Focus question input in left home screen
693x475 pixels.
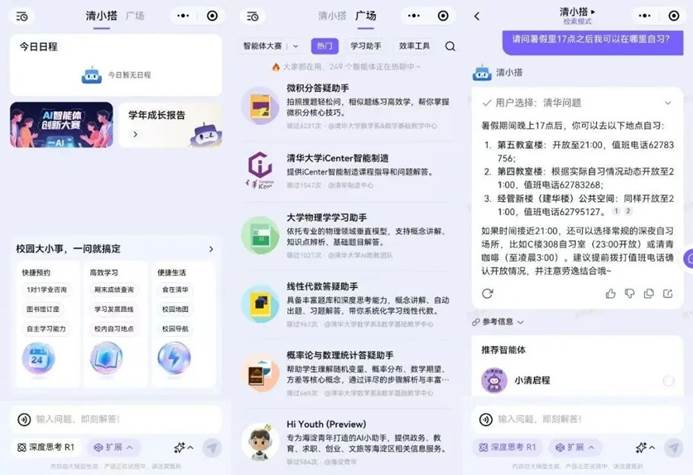[x=116, y=419]
